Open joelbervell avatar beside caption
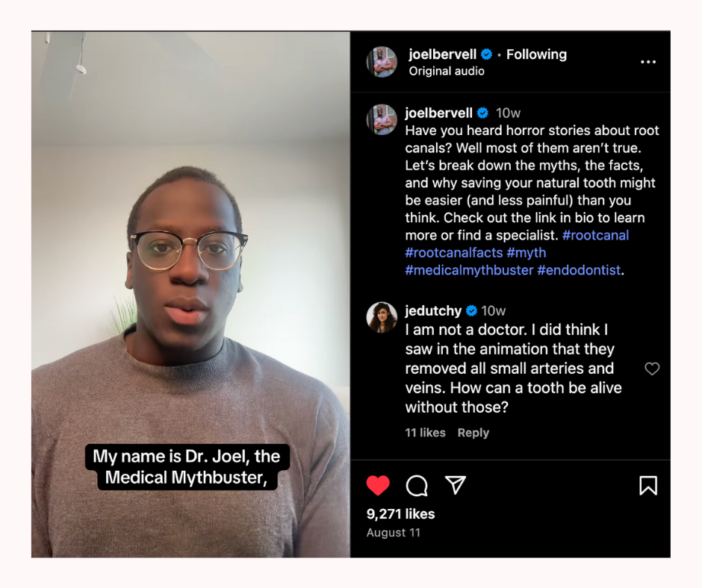Image resolution: width=702 pixels, height=588 pixels. click(382, 120)
